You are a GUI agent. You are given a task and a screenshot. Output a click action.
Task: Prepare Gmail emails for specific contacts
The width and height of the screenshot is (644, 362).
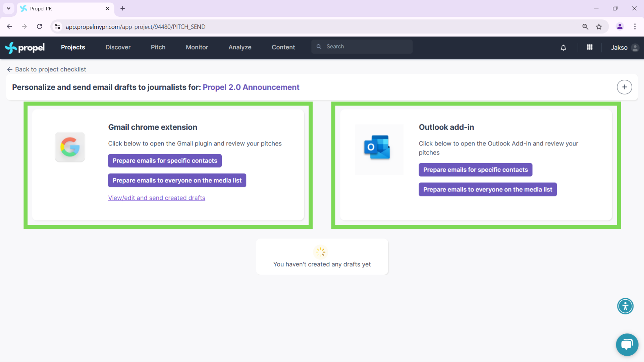pyautogui.click(x=165, y=161)
